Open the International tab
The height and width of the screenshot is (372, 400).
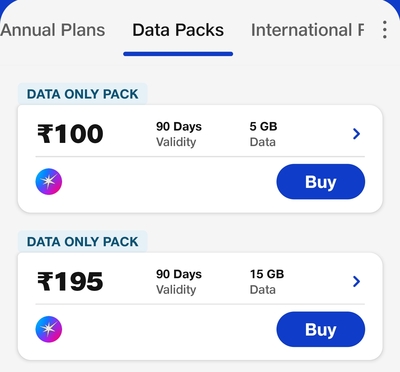(x=307, y=30)
